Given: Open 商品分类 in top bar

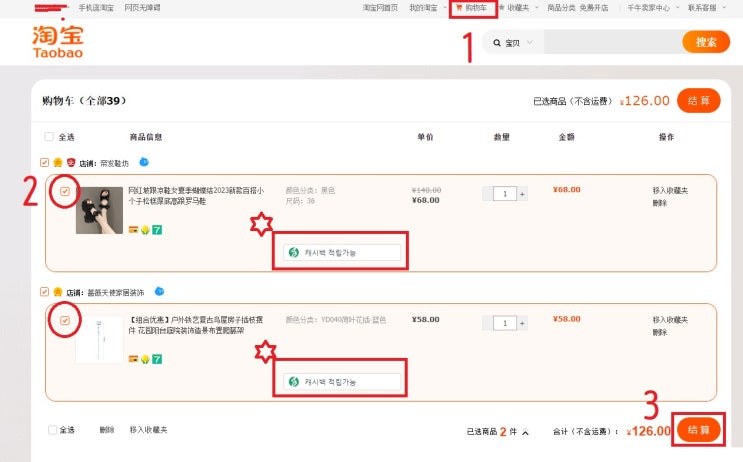Looking at the screenshot, I should pos(561,8).
